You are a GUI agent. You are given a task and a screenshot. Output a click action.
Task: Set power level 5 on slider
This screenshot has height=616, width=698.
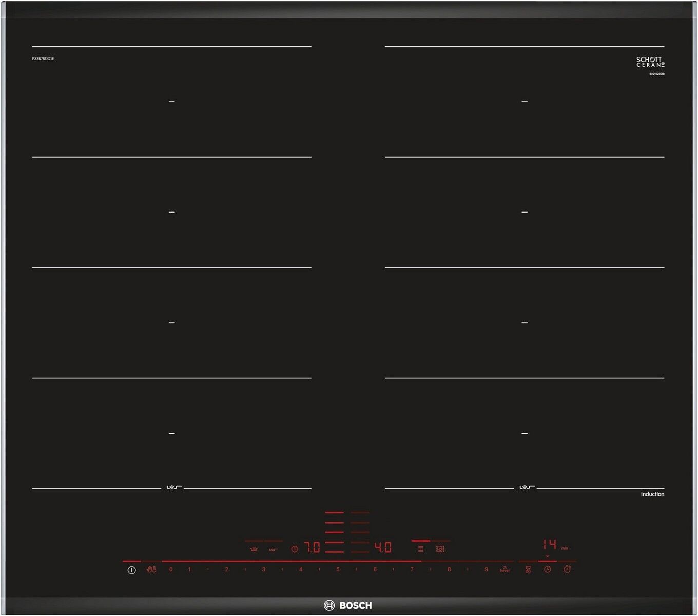(x=338, y=569)
